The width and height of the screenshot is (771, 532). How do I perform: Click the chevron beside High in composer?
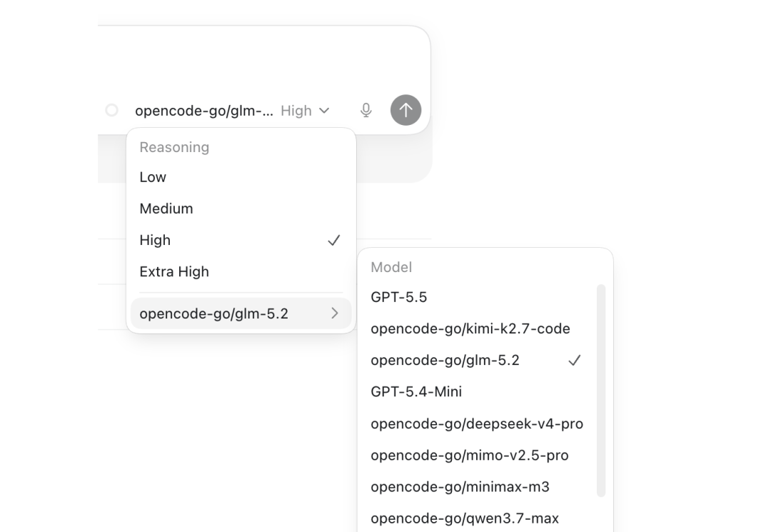point(324,111)
